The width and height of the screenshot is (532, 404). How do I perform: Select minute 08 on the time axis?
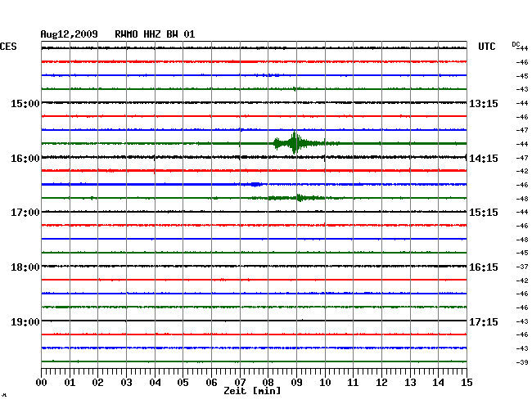pyautogui.click(x=268, y=382)
